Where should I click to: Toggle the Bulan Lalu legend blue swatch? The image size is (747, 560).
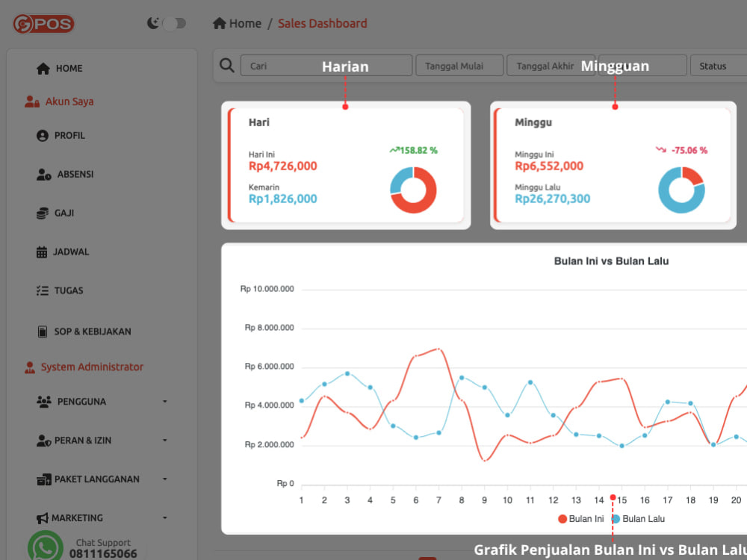[x=616, y=519]
